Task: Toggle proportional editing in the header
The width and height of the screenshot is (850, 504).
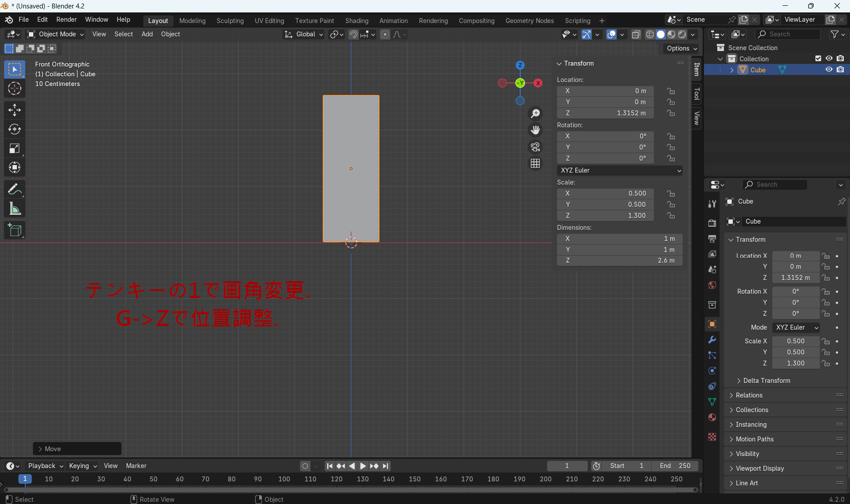Action: pos(385,34)
